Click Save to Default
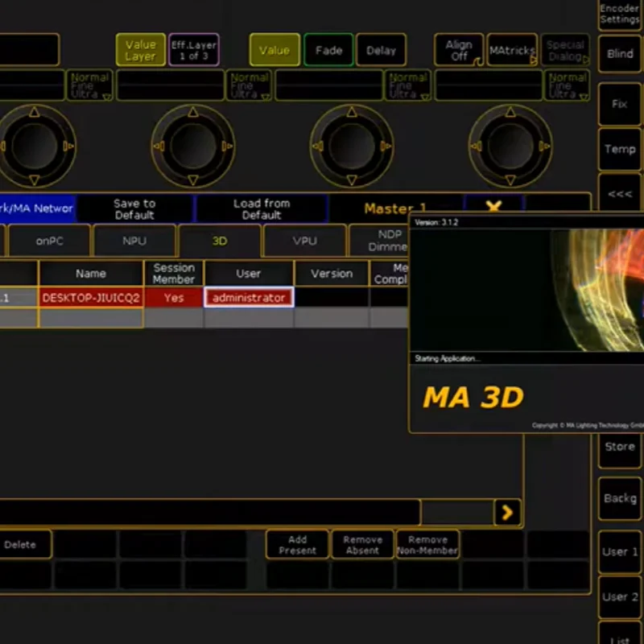 pyautogui.click(x=134, y=209)
